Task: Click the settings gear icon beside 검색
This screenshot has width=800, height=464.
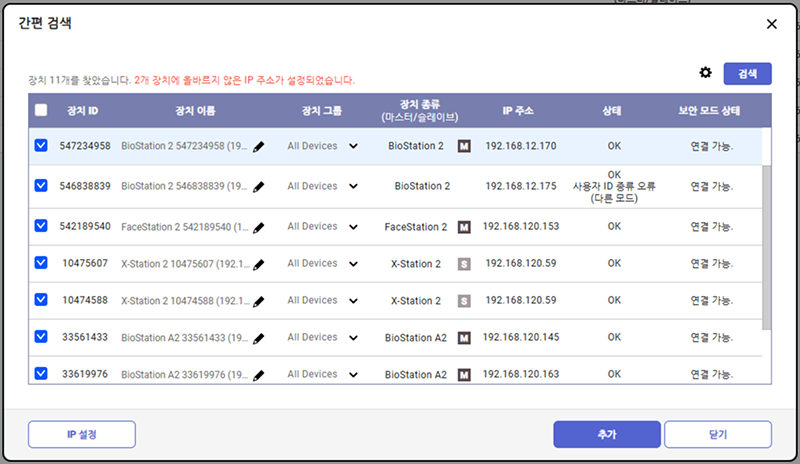Action: pos(705,73)
